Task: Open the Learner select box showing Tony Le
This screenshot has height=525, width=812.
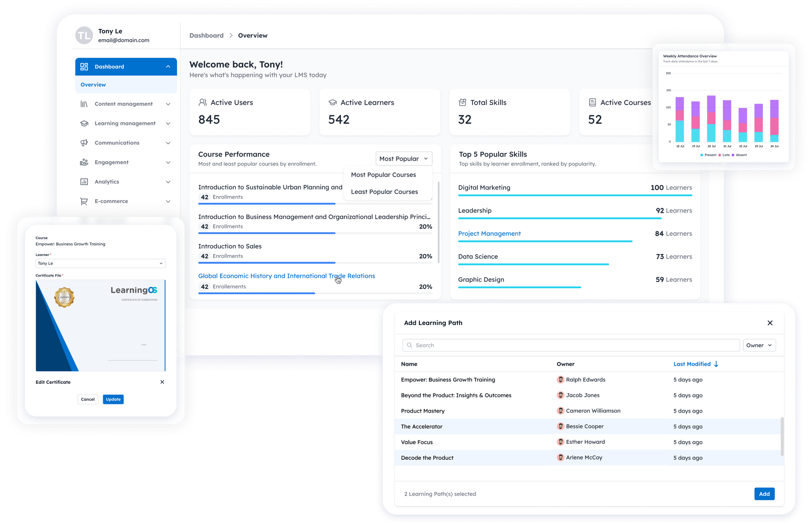Action: pyautogui.click(x=100, y=263)
